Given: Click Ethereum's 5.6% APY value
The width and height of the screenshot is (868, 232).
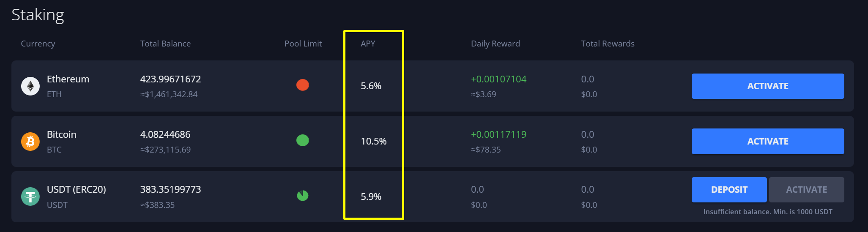Looking at the screenshot, I should pos(371,86).
